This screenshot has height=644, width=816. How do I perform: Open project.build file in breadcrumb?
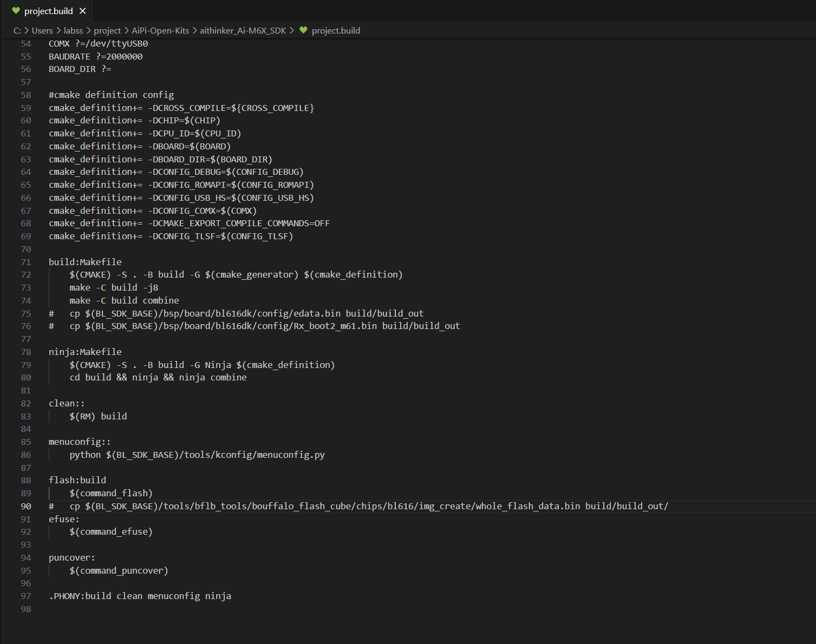tap(336, 31)
